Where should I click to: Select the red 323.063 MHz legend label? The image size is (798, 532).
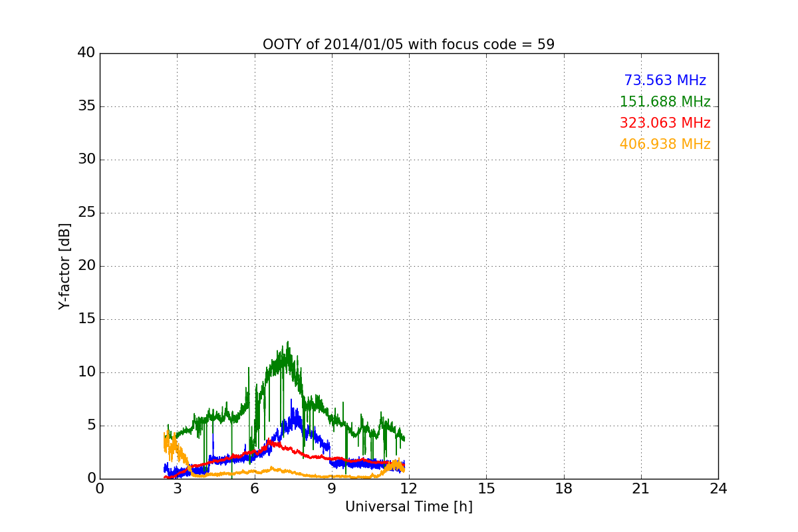(x=665, y=123)
